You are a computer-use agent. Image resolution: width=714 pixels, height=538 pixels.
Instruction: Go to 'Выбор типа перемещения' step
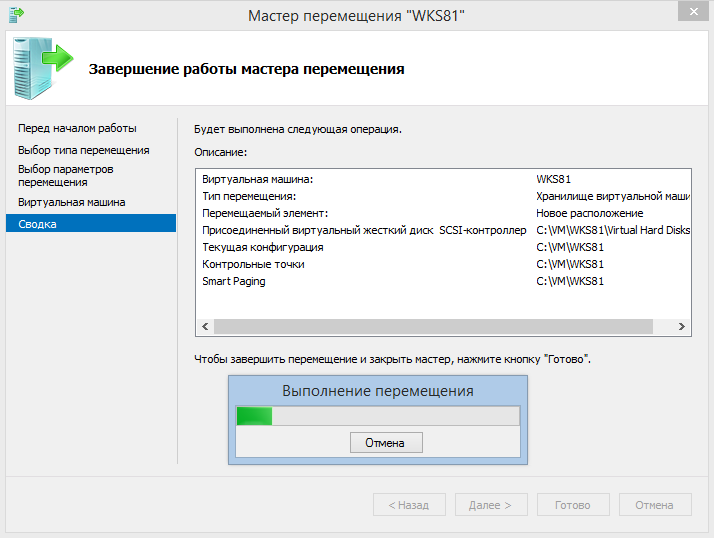[83, 150]
